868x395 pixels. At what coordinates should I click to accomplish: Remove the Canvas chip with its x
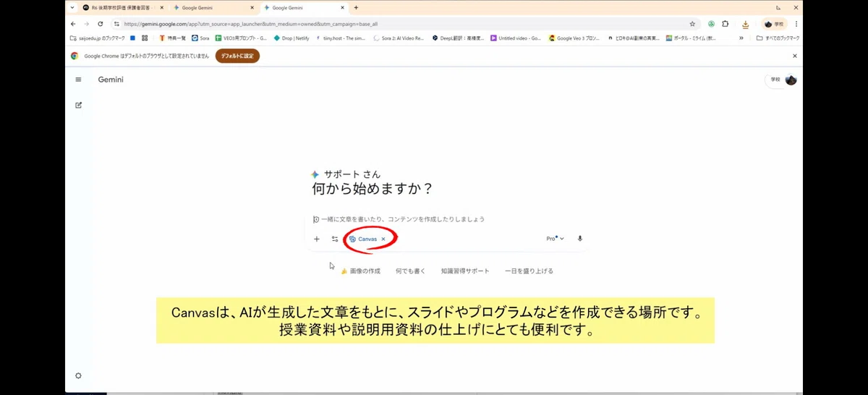[383, 239]
